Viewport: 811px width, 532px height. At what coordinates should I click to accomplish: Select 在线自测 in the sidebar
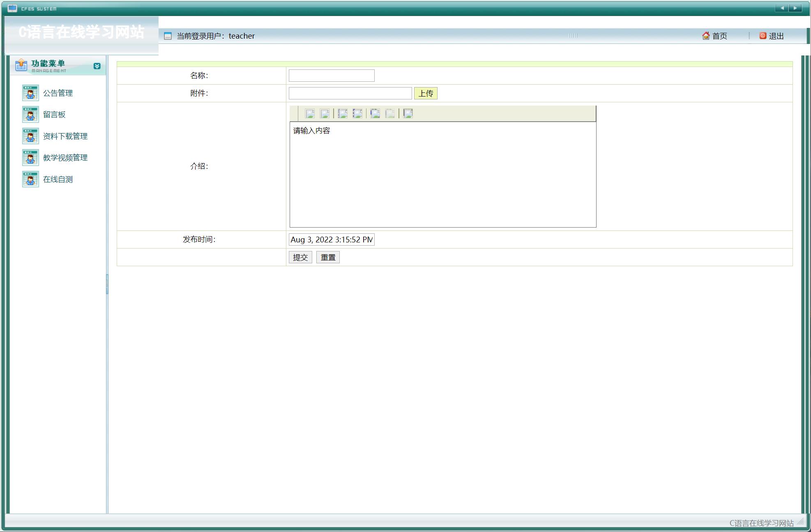(x=58, y=179)
